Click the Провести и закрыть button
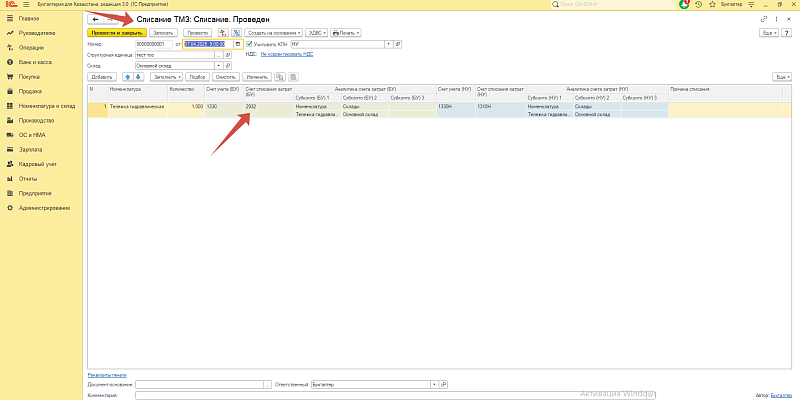Viewport: 800px width, 400px height. [x=116, y=33]
